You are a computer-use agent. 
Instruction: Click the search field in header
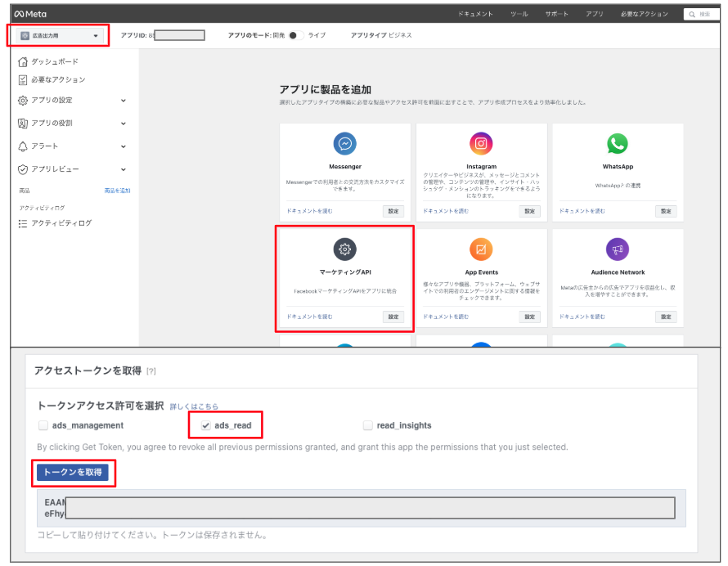tap(703, 14)
